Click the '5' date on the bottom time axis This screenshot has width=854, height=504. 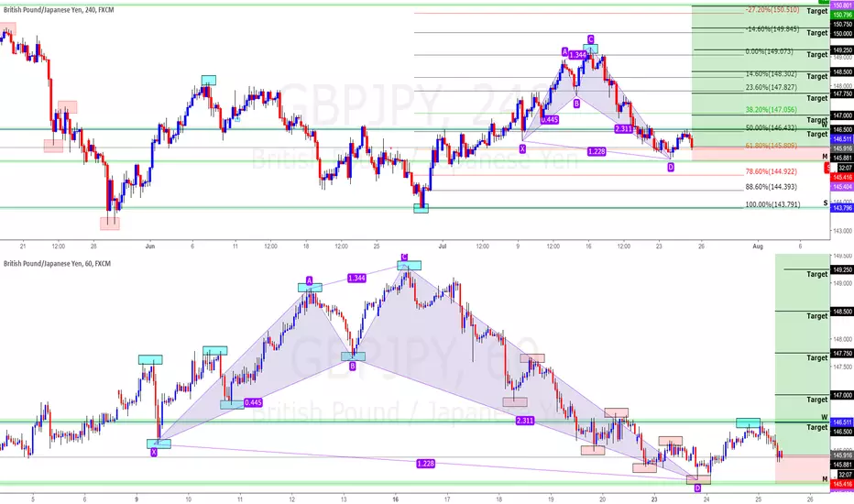tap(33, 499)
